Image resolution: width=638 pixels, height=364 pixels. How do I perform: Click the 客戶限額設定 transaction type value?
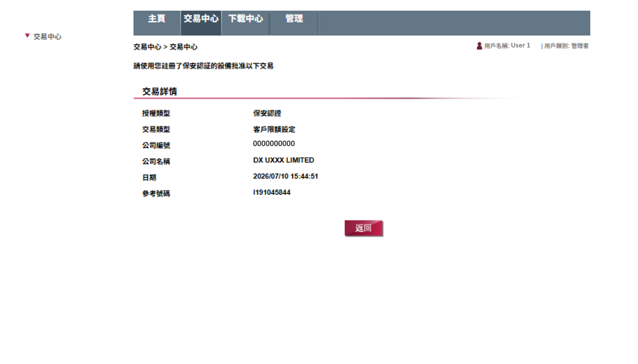point(274,129)
